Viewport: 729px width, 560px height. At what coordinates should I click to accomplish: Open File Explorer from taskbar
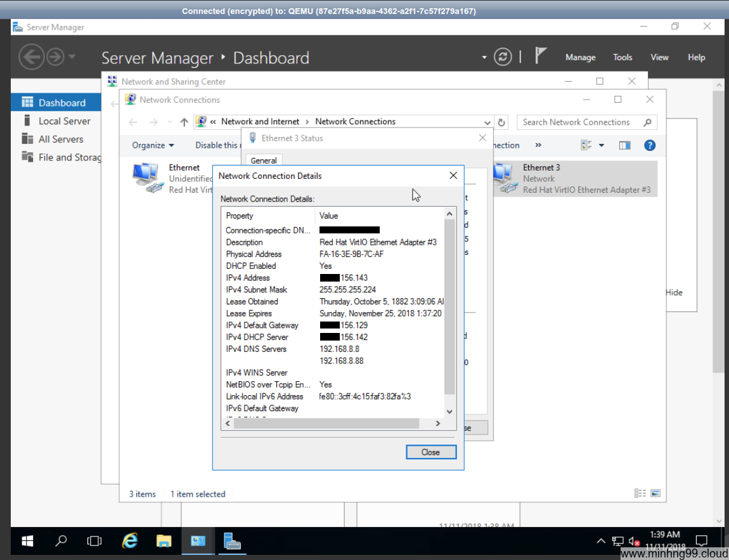click(x=164, y=541)
